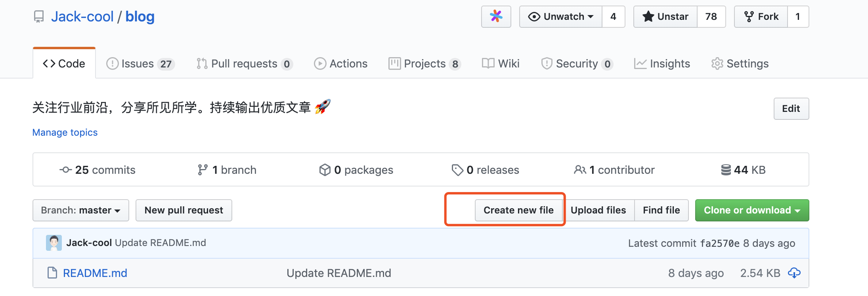Open the Clone or download dropdown
This screenshot has width=868, height=296.
[x=752, y=210]
